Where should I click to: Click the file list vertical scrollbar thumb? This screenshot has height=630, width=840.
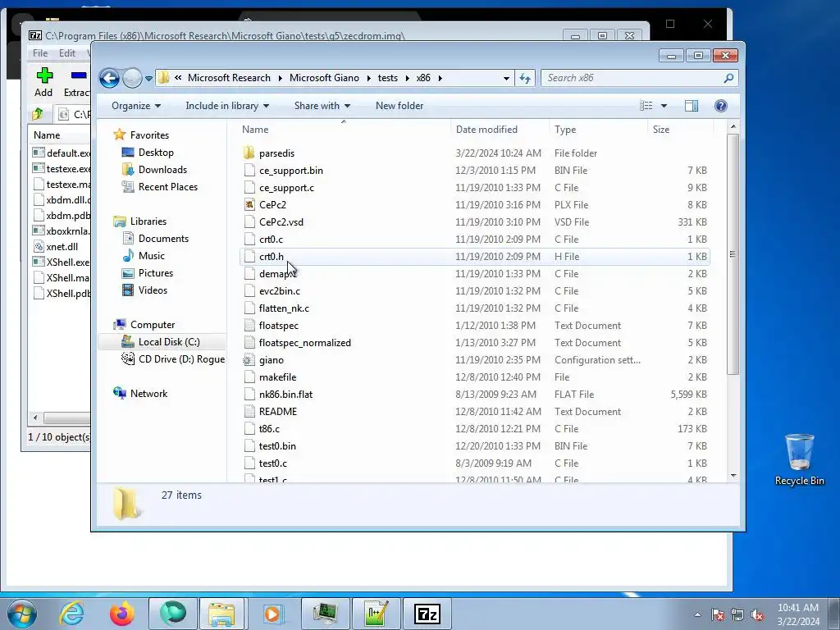tap(733, 254)
